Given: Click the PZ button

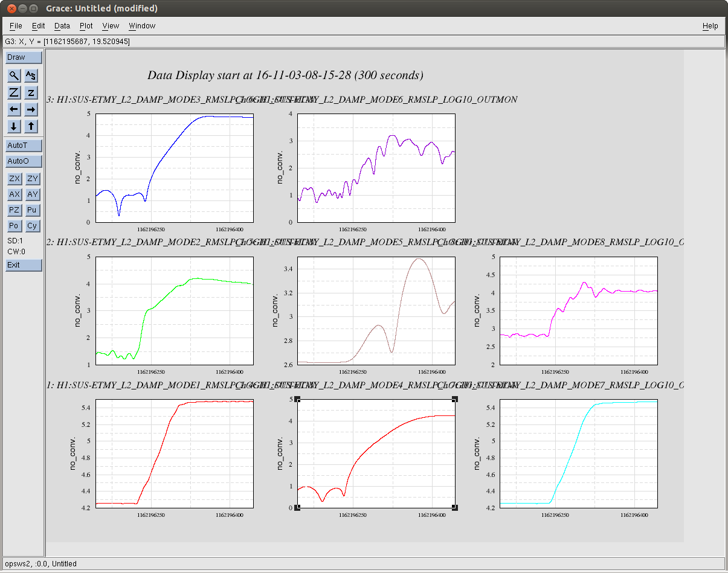Looking at the screenshot, I should coord(14,210).
